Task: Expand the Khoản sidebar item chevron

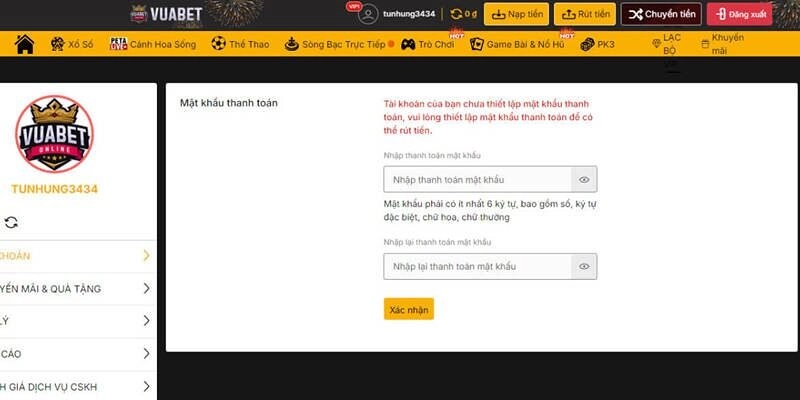Action: click(x=146, y=256)
